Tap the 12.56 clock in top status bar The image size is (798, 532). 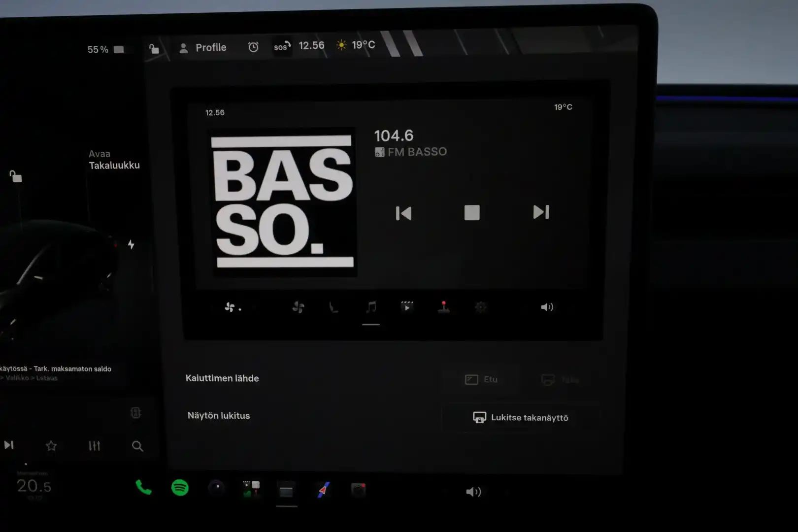[x=311, y=45]
